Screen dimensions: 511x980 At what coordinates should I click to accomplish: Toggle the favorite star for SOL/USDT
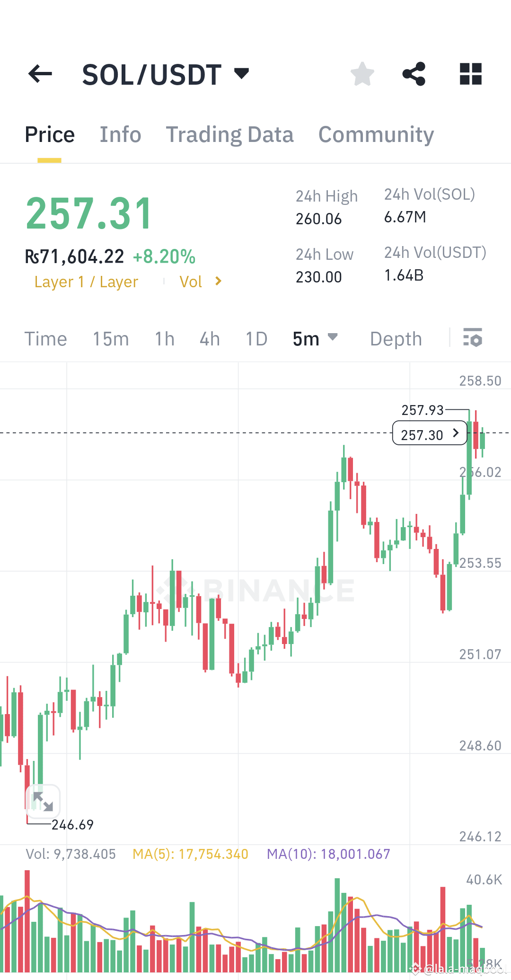click(x=362, y=73)
